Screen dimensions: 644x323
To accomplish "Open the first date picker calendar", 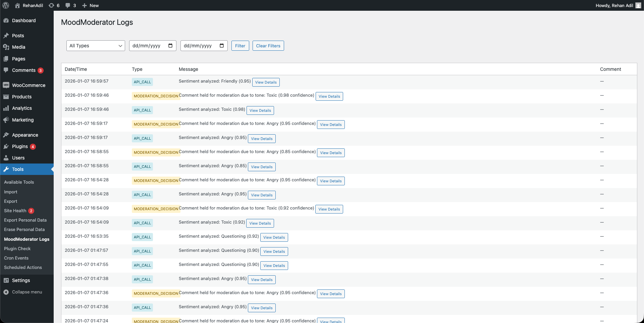I will (x=171, y=46).
